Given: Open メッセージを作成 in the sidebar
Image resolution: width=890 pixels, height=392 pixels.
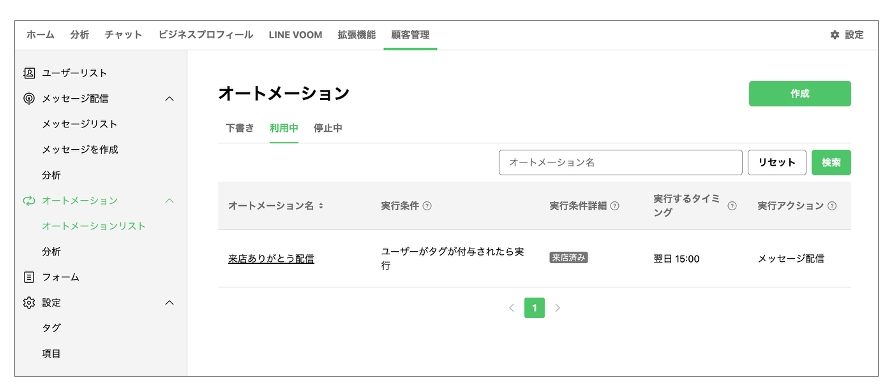Looking at the screenshot, I should click(x=80, y=150).
